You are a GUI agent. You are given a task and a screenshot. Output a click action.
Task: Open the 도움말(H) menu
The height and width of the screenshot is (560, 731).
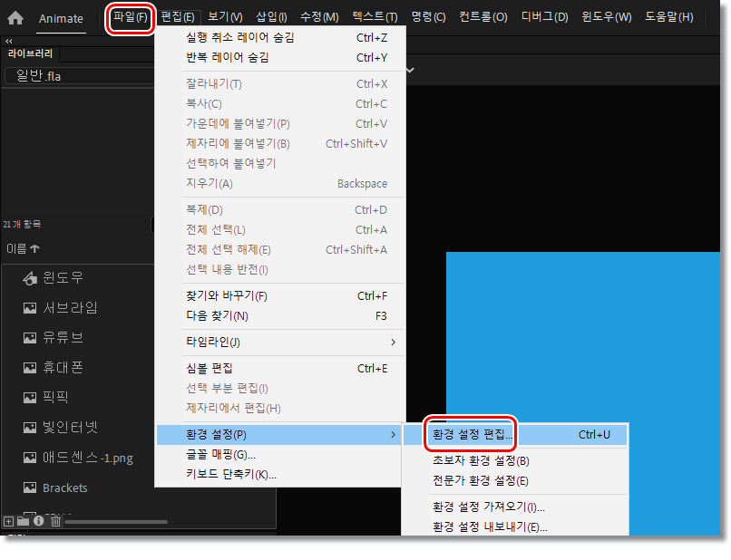(x=669, y=18)
